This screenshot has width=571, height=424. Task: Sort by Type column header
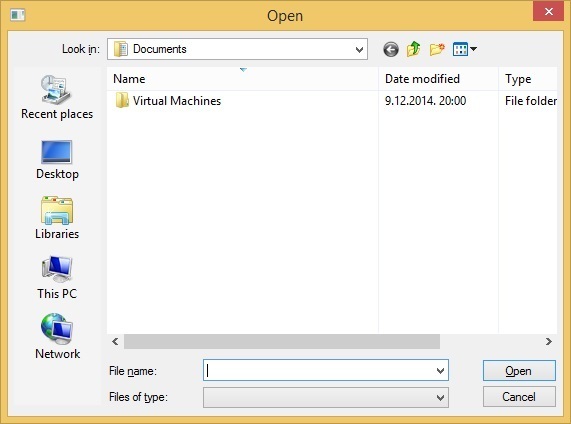tap(528, 79)
